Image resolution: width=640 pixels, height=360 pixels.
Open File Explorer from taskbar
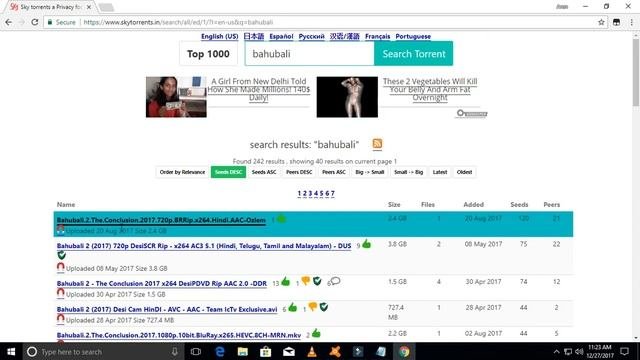tap(242, 351)
